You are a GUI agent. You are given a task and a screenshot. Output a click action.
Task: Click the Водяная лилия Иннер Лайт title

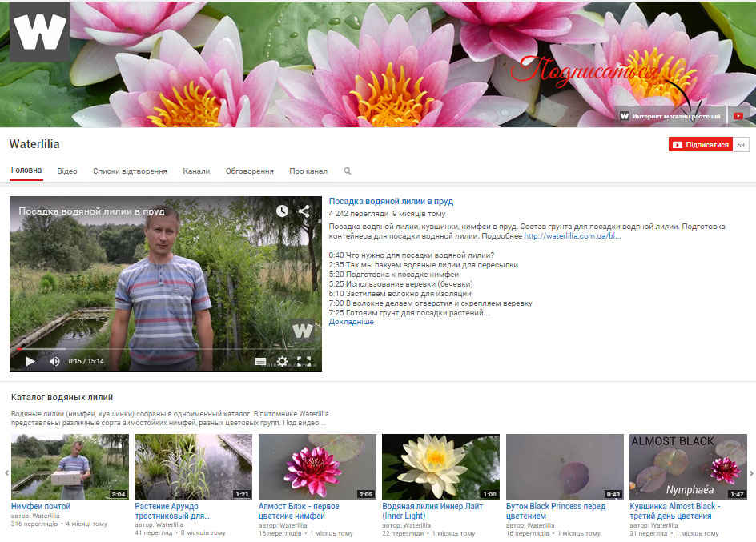coord(432,511)
